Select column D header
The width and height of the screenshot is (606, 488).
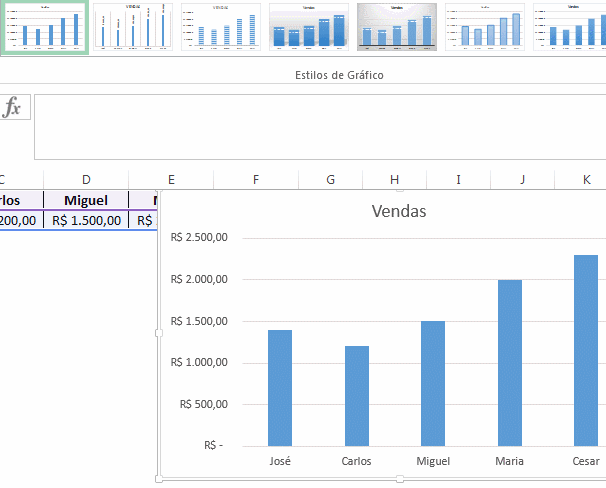click(86, 179)
